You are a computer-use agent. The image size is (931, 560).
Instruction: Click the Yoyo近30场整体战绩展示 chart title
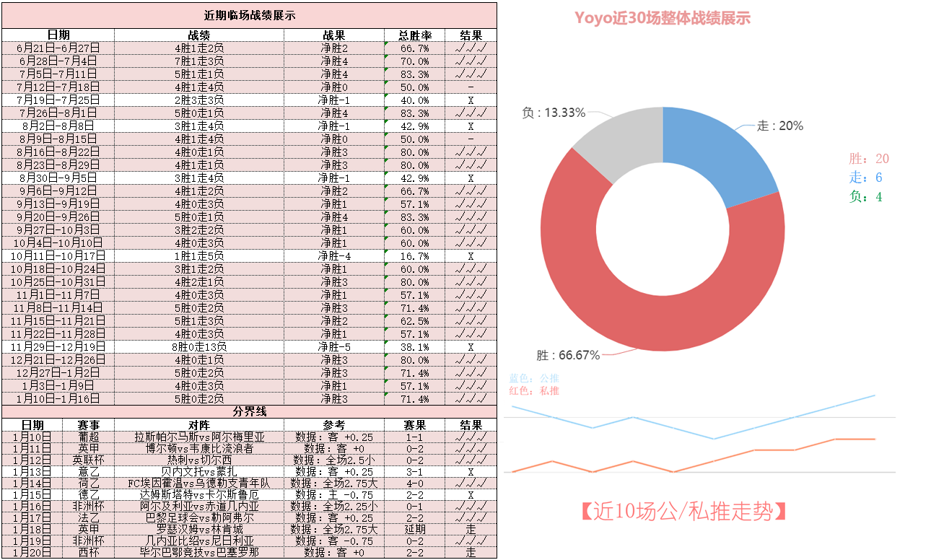[662, 18]
